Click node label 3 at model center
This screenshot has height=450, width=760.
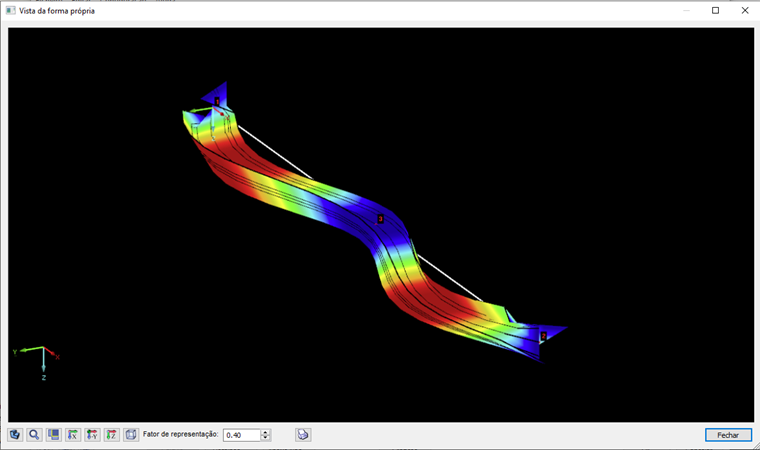click(x=380, y=219)
